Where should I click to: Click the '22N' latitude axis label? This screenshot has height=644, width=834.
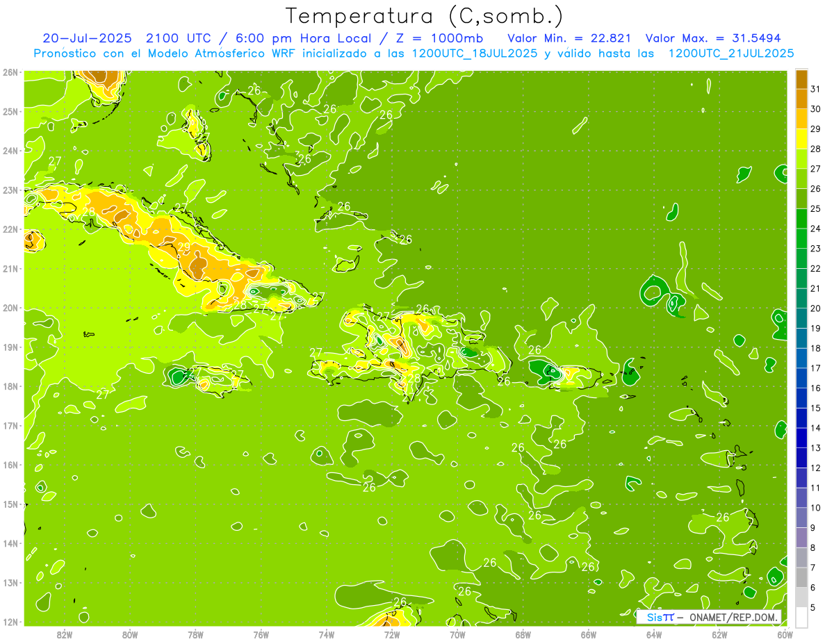click(x=10, y=229)
